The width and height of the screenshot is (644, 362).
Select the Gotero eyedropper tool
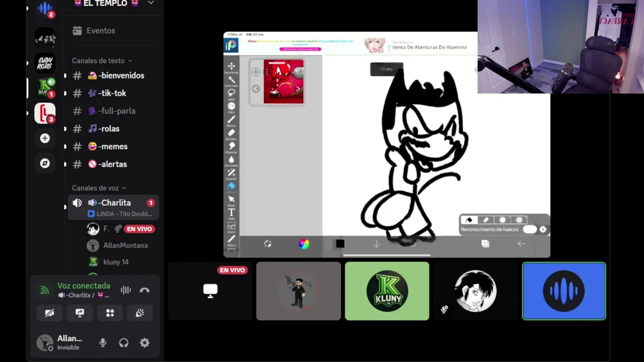231,239
